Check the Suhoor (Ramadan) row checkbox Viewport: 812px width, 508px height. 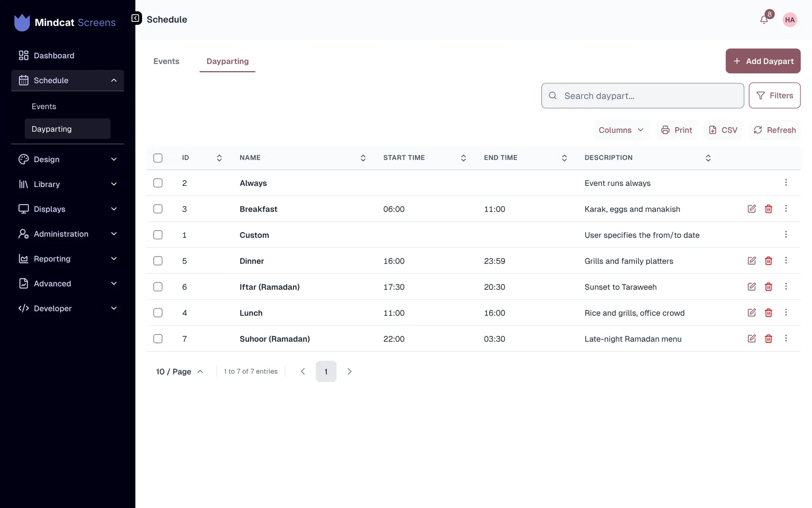(x=158, y=338)
